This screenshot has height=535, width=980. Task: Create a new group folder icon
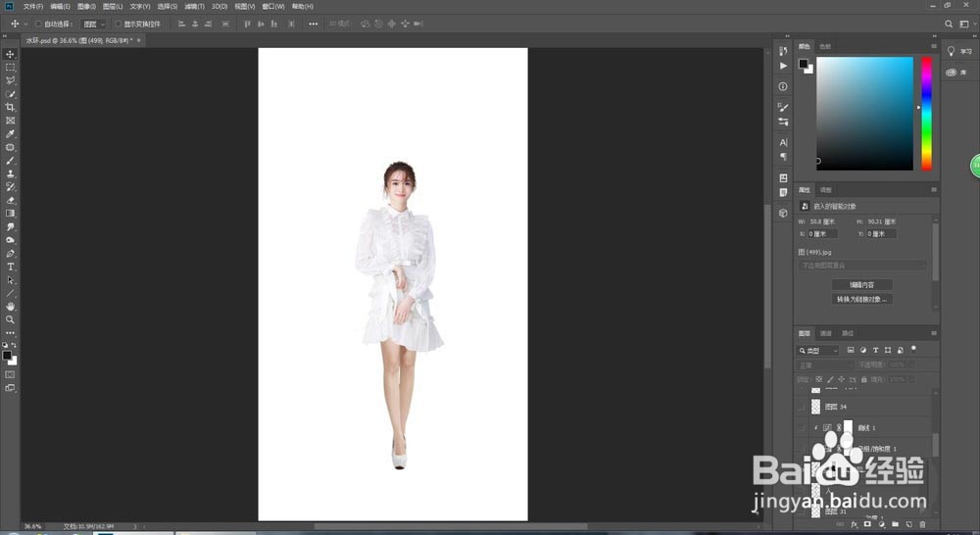pos(895,524)
